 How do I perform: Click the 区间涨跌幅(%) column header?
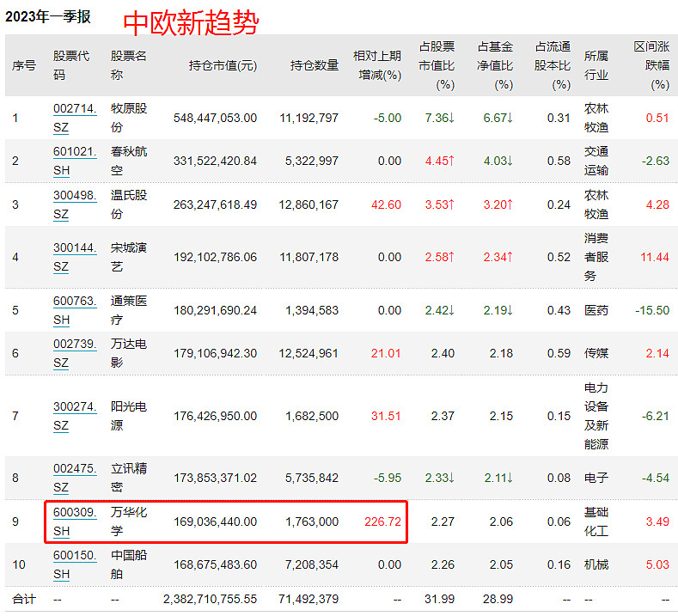[x=651, y=65]
